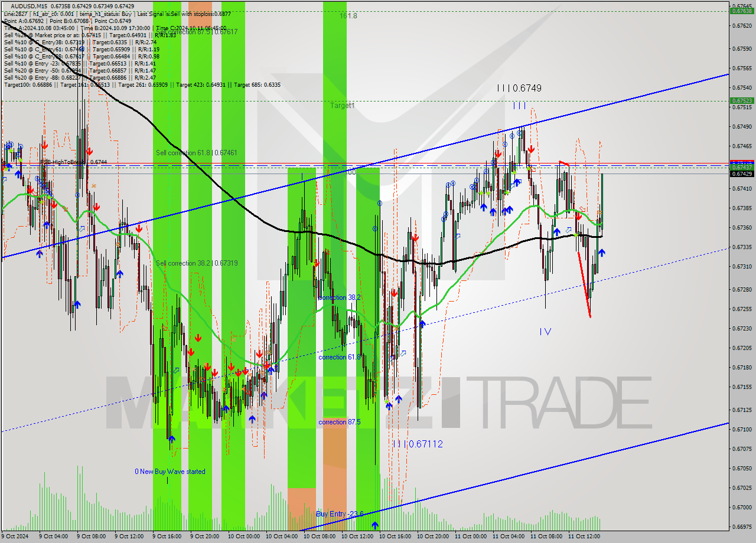Click the 'Sell %20 @ Entry -88' info line
The width and height of the screenshot is (756, 543).
[80, 77]
